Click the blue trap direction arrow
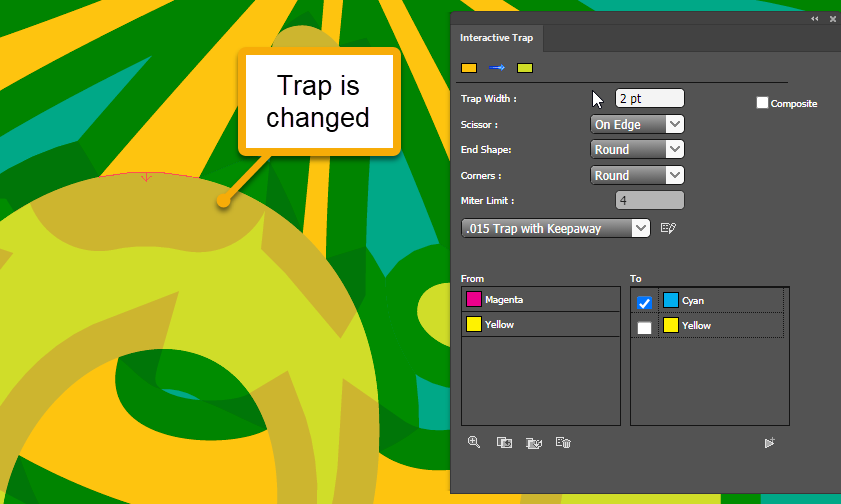841x504 pixels. pos(496,68)
